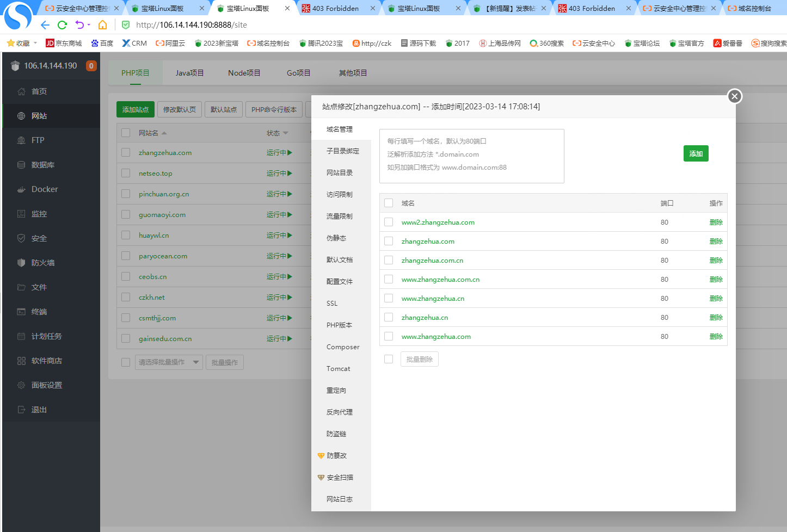The height and width of the screenshot is (532, 787).
Task: Click the 面板设置 gear icon
Action: [21, 385]
